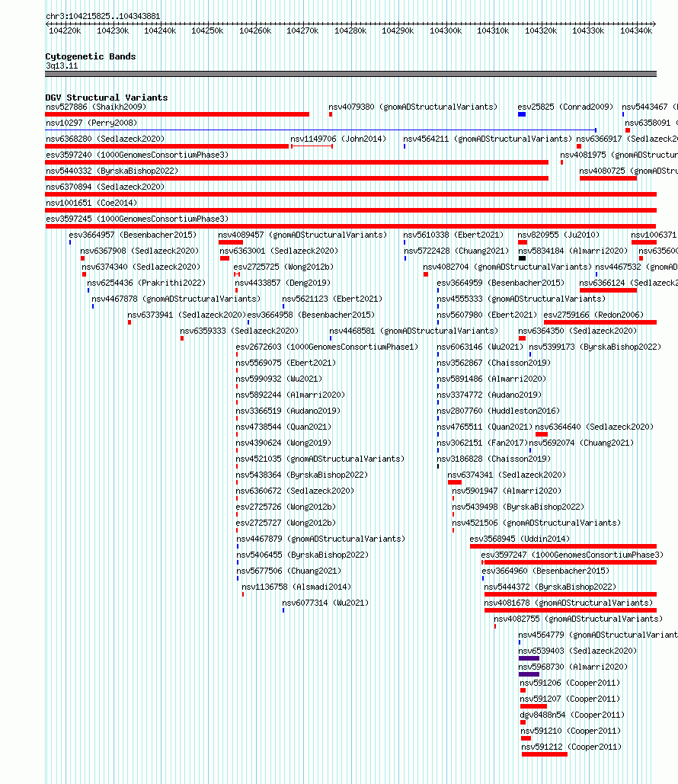Click the 104340k ruler tick label
The width and height of the screenshot is (678, 784).
pyautogui.click(x=636, y=31)
